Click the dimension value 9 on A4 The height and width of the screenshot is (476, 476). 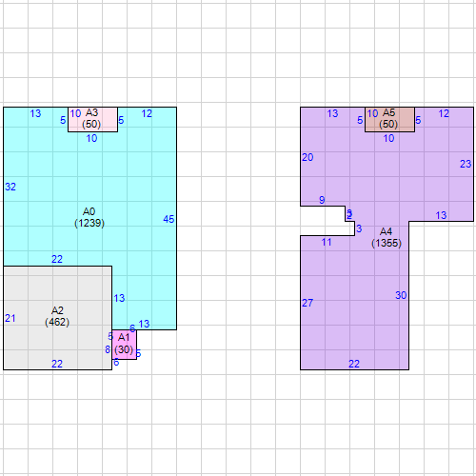click(322, 200)
